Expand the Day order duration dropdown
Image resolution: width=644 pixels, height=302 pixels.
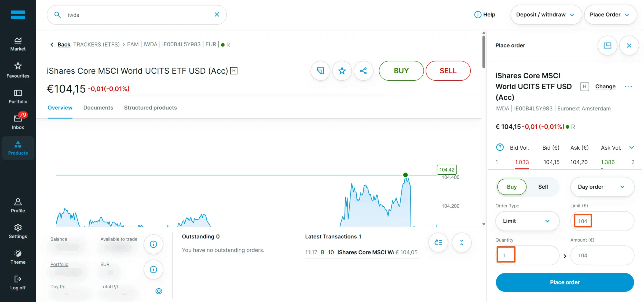602,187
